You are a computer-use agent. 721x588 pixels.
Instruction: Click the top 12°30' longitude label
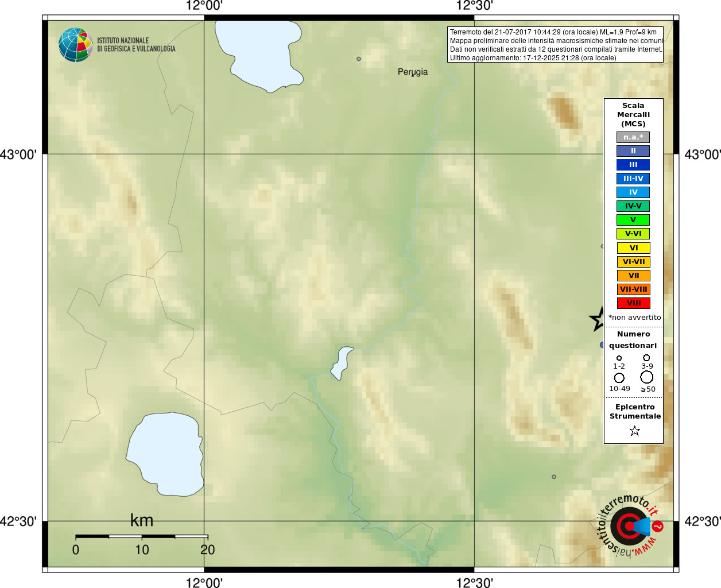pos(474,6)
